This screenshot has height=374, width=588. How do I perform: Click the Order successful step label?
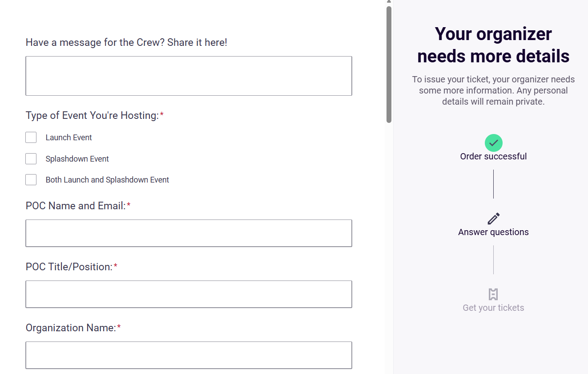(x=493, y=156)
